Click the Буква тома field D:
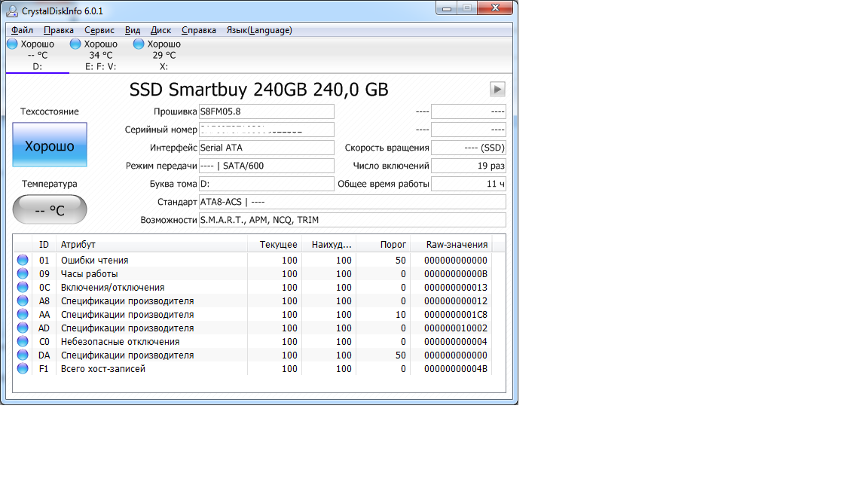Viewport: 868px width, 488px height. click(266, 184)
